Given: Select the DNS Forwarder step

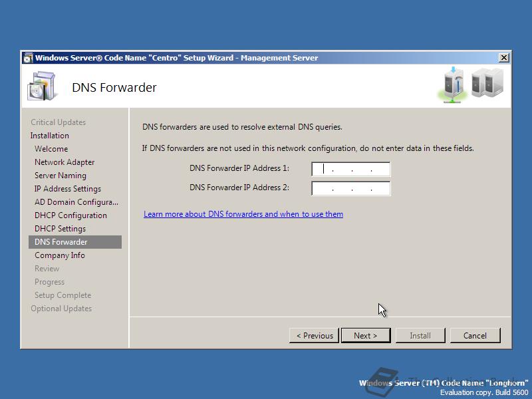Looking at the screenshot, I should coord(75,242).
